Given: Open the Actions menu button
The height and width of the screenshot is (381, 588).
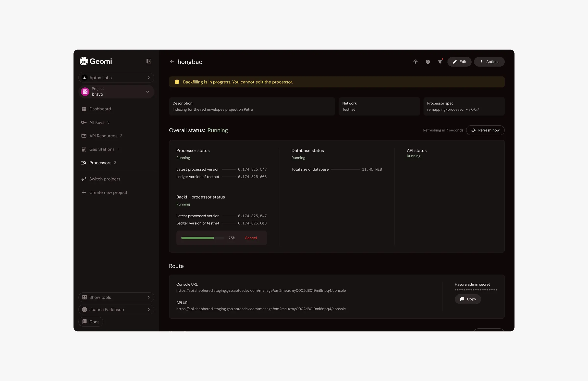Looking at the screenshot, I should pyautogui.click(x=489, y=62).
